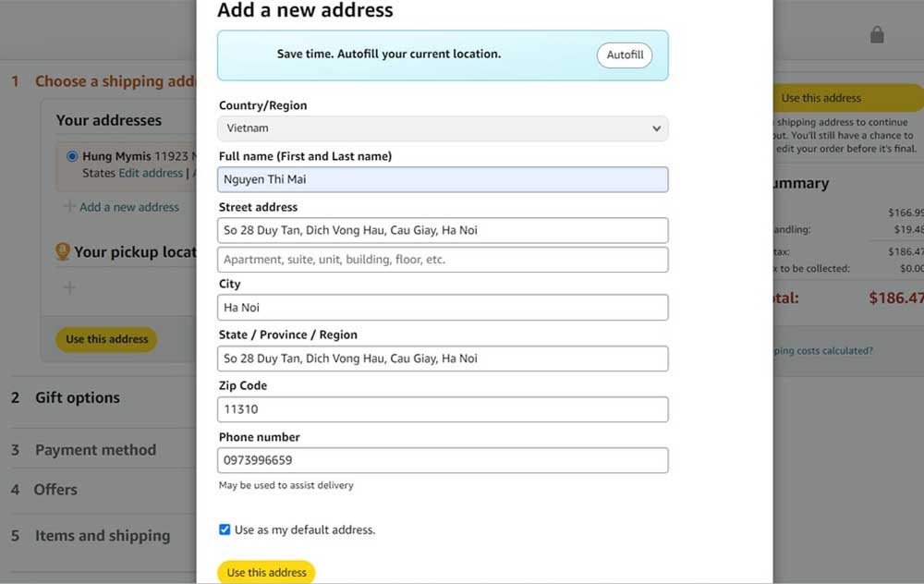The width and height of the screenshot is (924, 584).
Task: Click Use this address button in left panel
Action: (106, 339)
